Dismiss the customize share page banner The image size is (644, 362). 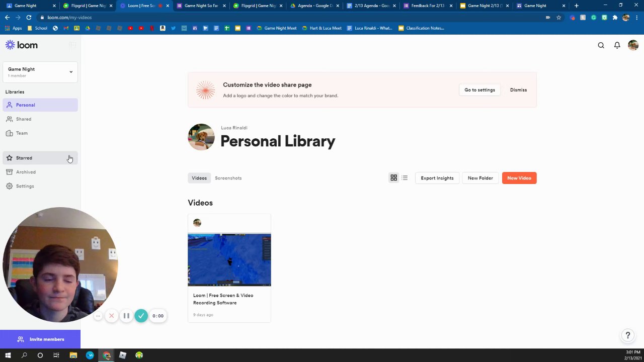coord(518,90)
